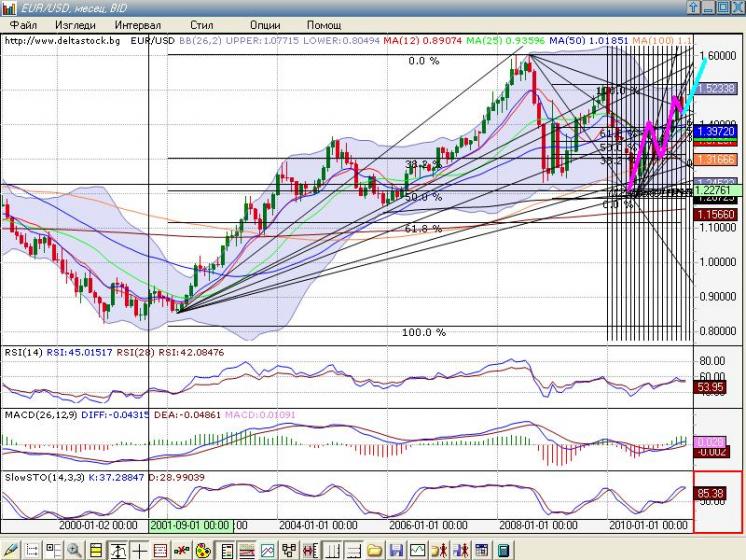Click the MACD(26,12,9) indicator label
This screenshot has width=746, height=560.
pyautogui.click(x=41, y=414)
